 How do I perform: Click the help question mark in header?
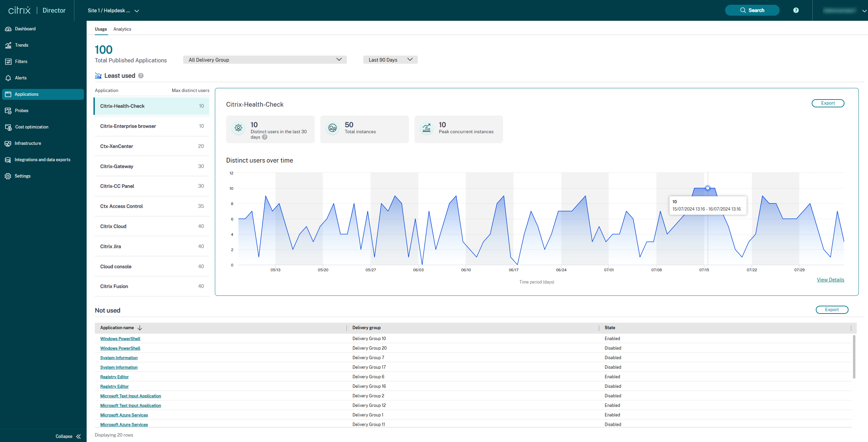pyautogui.click(x=796, y=10)
